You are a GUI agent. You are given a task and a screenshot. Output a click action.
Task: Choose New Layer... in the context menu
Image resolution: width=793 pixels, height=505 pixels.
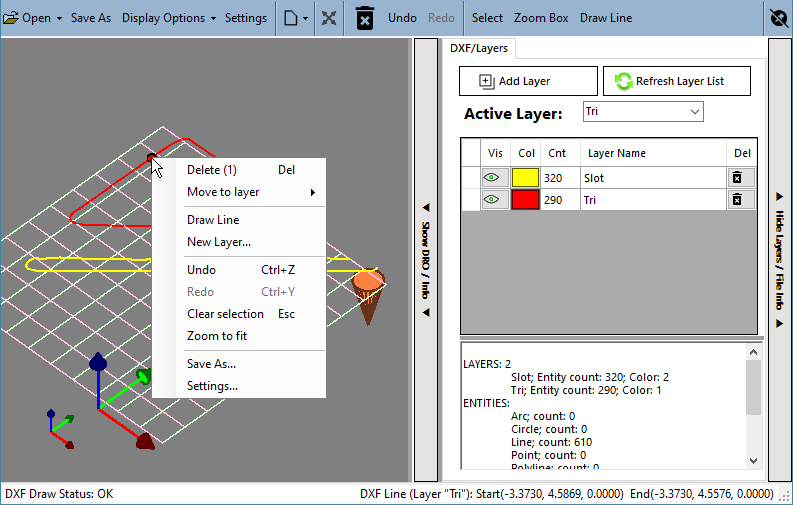(239, 242)
